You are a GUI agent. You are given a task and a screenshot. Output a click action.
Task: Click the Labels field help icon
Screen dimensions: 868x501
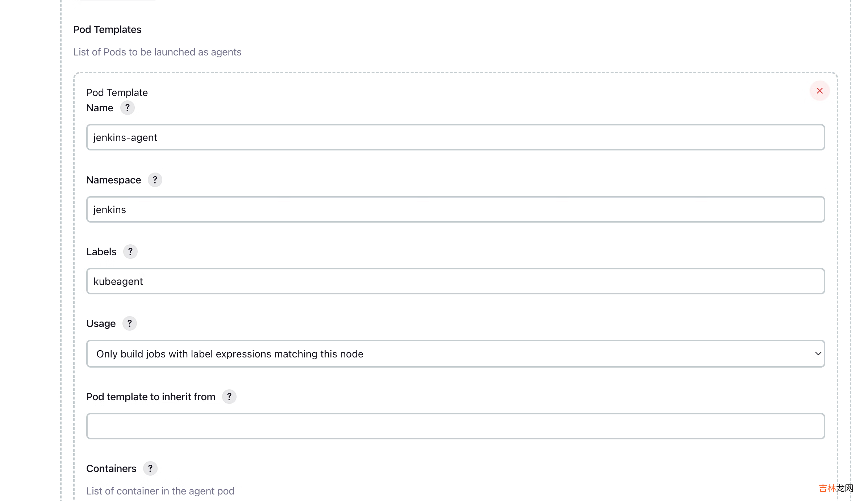point(130,251)
